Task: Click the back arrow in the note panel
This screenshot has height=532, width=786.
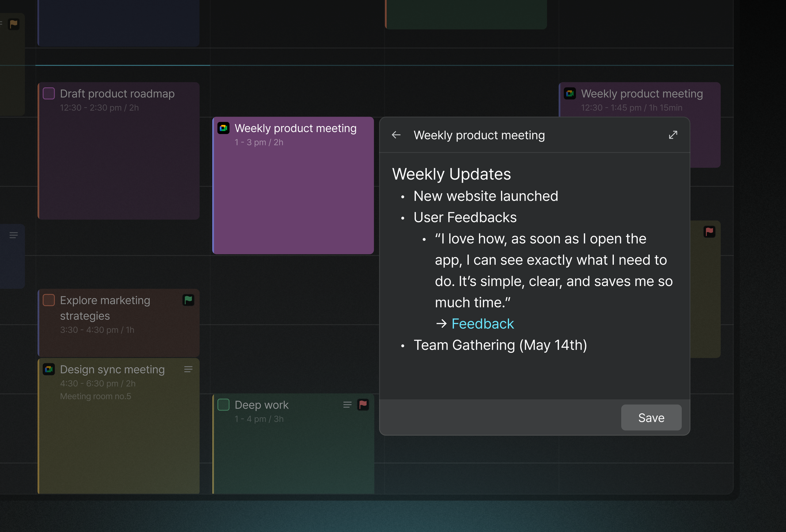Action: (396, 135)
